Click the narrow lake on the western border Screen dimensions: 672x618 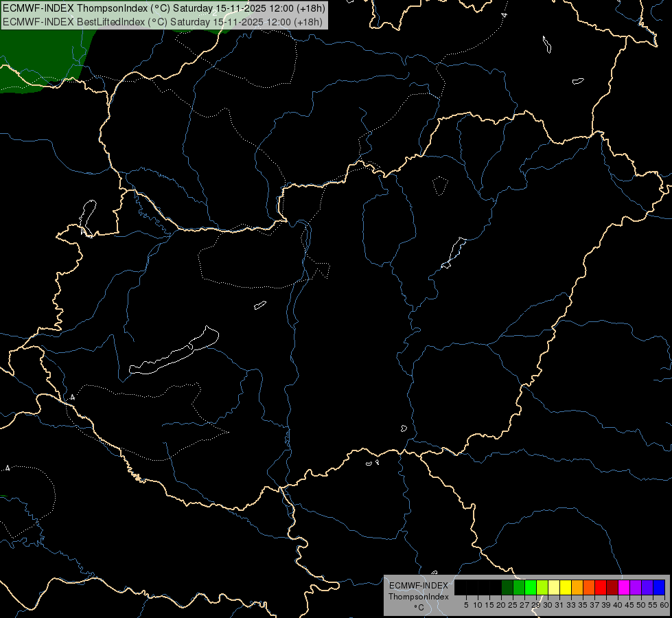pyautogui.click(x=87, y=218)
